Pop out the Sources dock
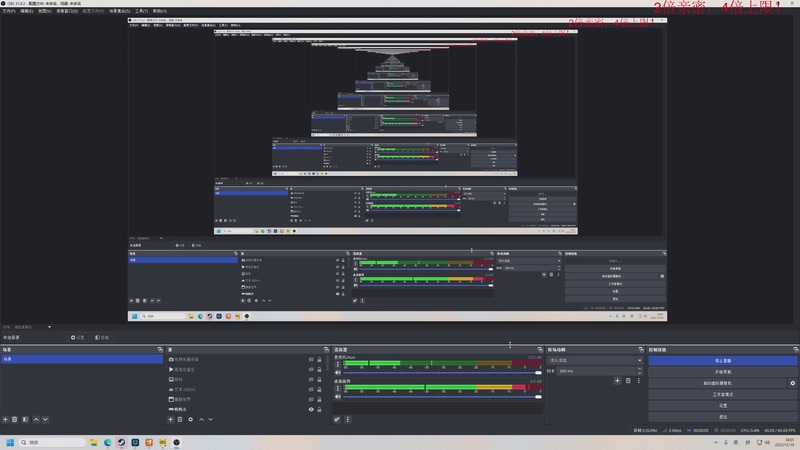The image size is (800, 450). click(x=327, y=349)
